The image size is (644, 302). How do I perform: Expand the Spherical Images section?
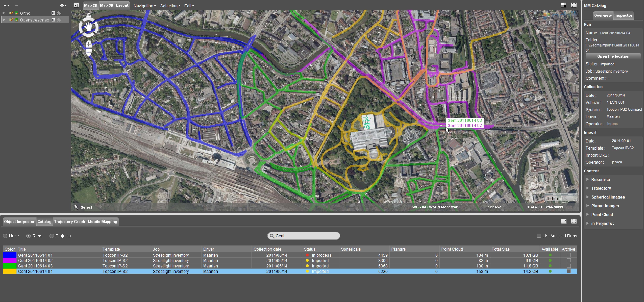tap(588, 197)
